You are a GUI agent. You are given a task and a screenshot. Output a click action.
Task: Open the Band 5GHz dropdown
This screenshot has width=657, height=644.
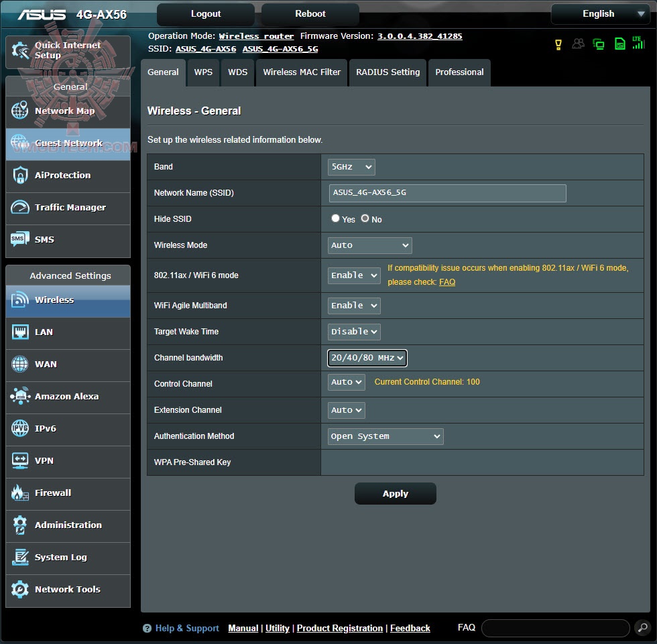(x=351, y=167)
